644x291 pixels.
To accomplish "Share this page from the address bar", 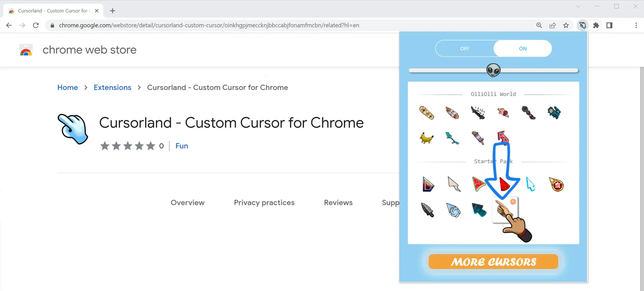I will pyautogui.click(x=552, y=25).
